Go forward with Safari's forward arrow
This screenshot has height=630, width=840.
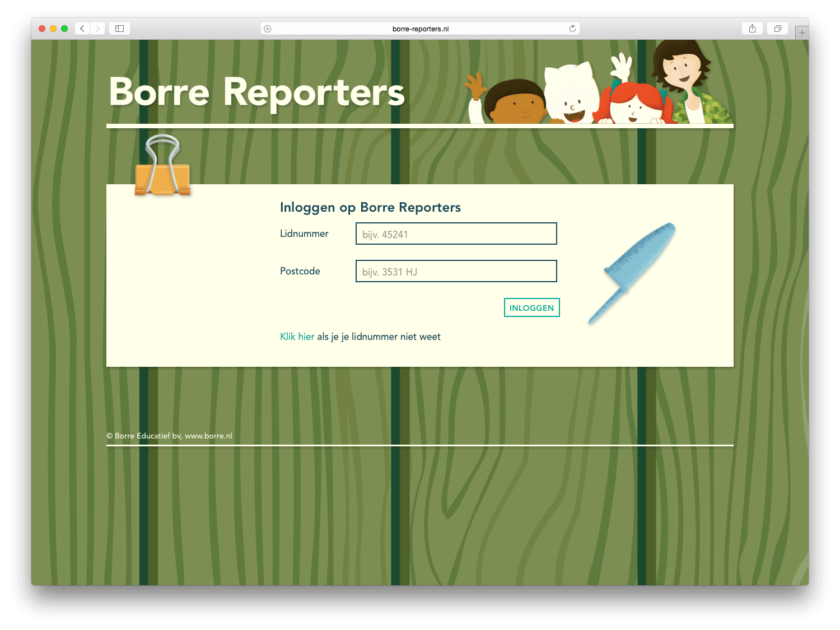coord(97,29)
